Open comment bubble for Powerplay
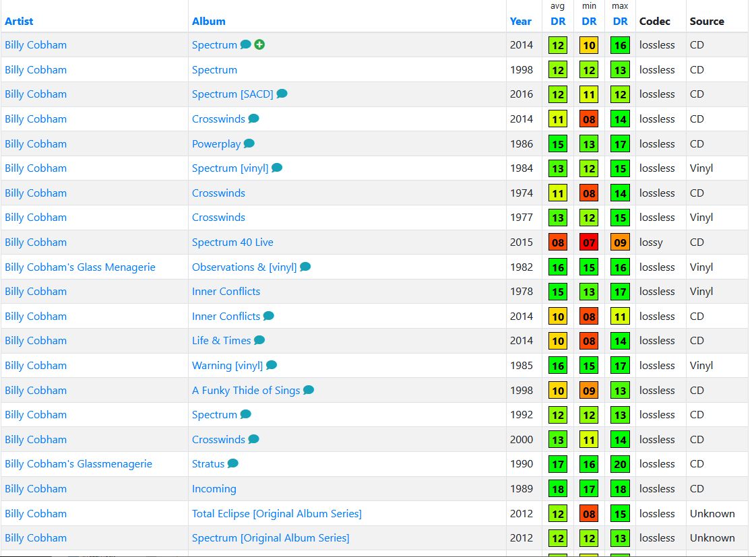Screen dimensions: 756x557 coord(249,143)
